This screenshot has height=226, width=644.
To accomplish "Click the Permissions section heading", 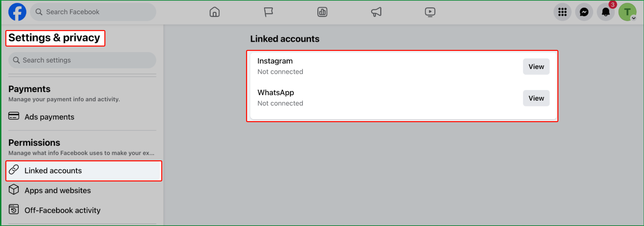I will [x=34, y=143].
